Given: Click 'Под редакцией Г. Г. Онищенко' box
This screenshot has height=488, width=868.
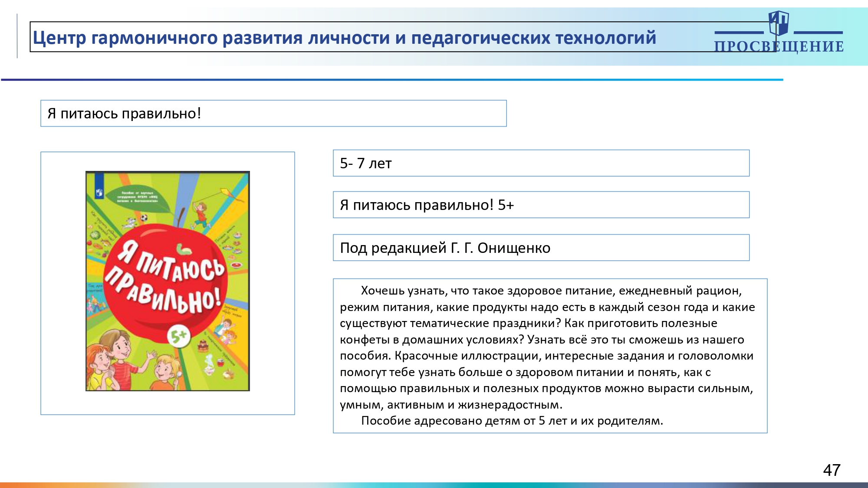Looking at the screenshot, I should (x=541, y=248).
